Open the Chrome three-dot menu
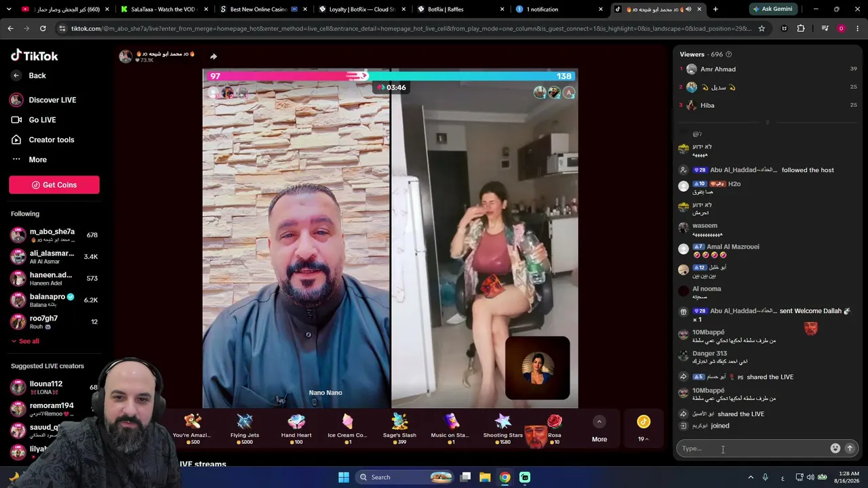This screenshot has height=488, width=868. click(858, 28)
